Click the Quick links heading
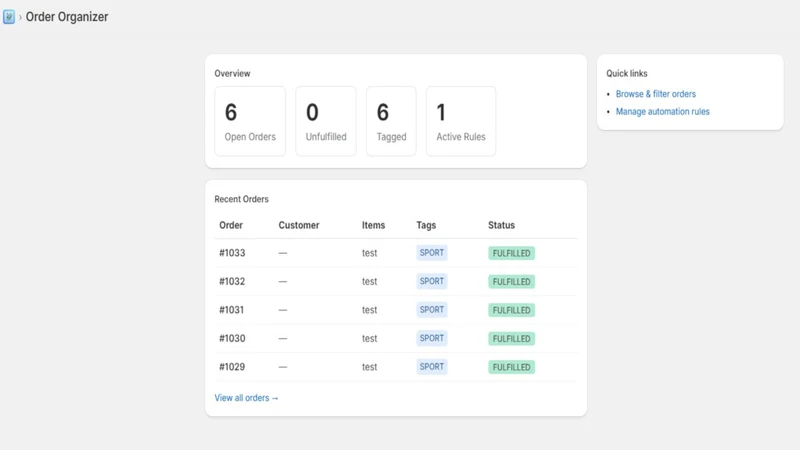 627,73
